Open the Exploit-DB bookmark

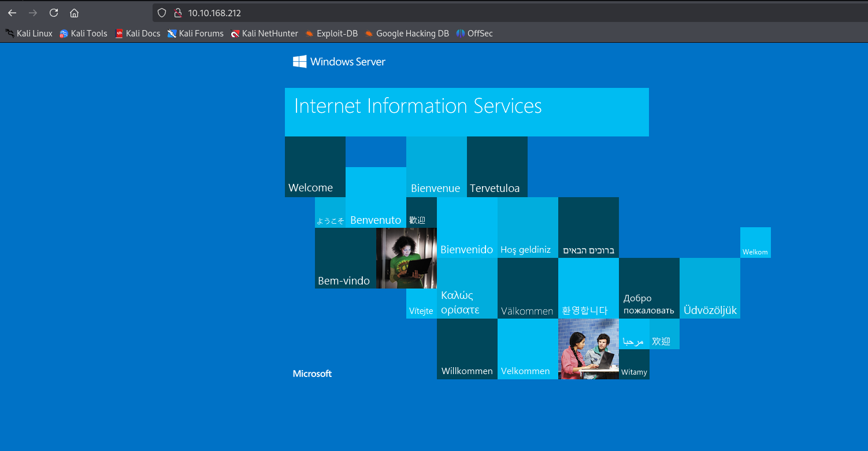pyautogui.click(x=332, y=34)
